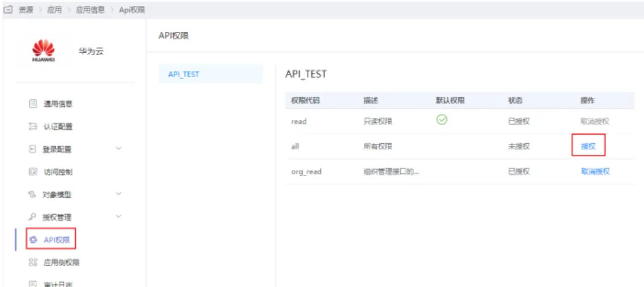Click 授权 link for all permission
Screen dimensions: 644x287
588,146
